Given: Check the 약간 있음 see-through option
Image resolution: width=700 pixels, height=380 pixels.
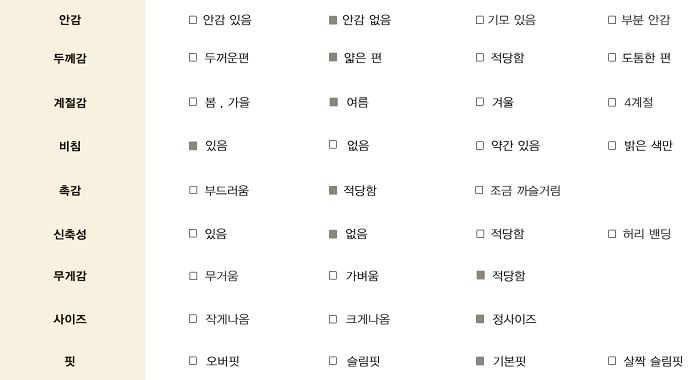Looking at the screenshot, I should point(479,146).
